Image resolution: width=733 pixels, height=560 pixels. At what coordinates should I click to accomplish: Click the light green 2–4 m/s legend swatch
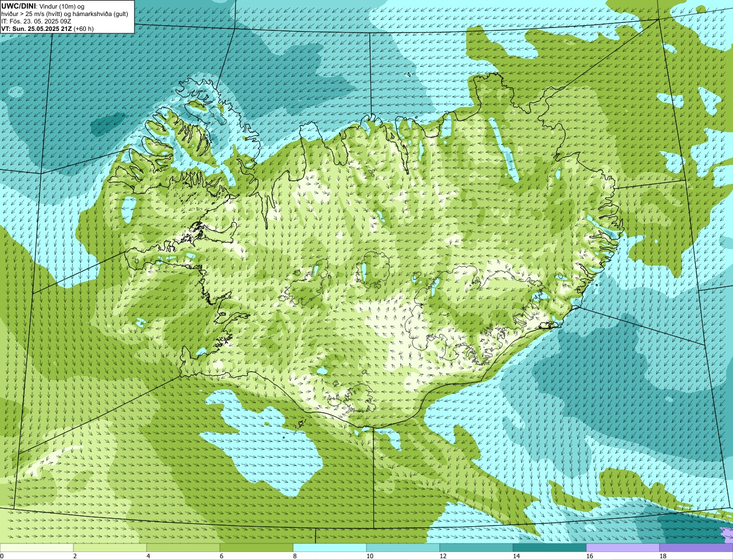[110, 547]
